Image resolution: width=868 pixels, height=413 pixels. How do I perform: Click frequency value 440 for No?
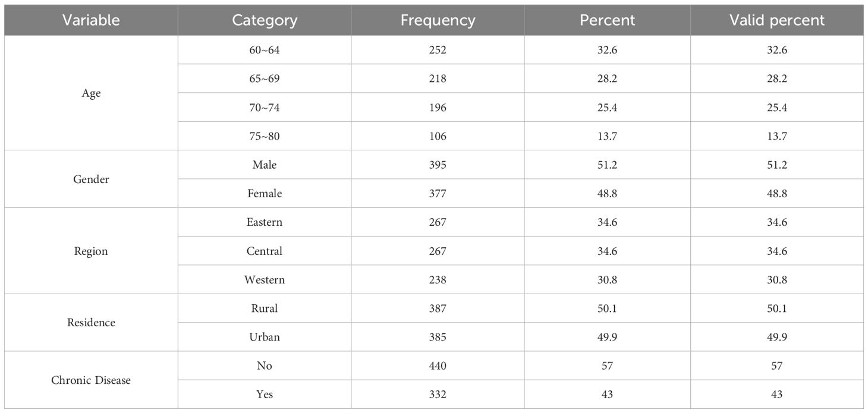[438, 365]
